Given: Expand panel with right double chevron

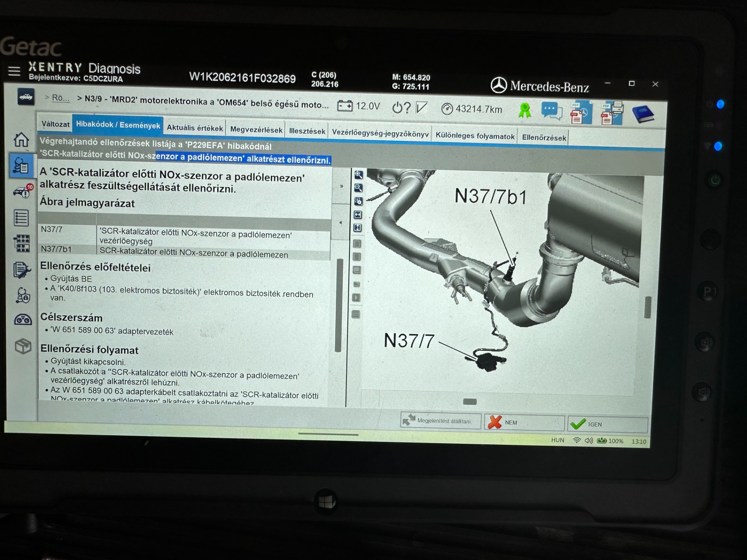Looking at the screenshot, I should pos(341,186).
